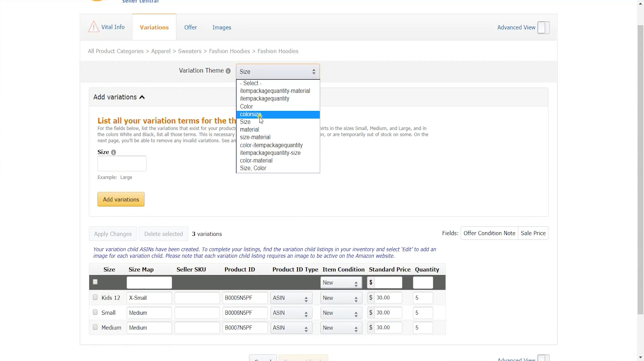This screenshot has height=361, width=644.
Task: Click the Delete selected button
Action: pos(164,234)
